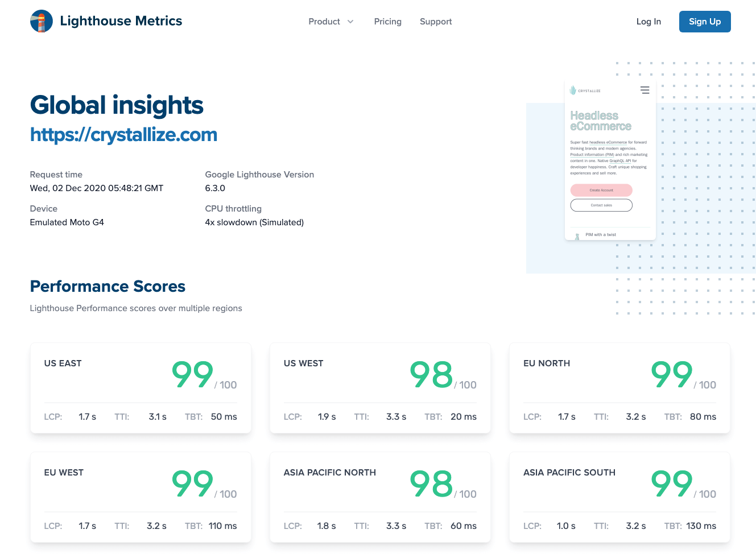Click the EU NORTH score 99
Viewport: 756px width, 554px height.
click(672, 374)
